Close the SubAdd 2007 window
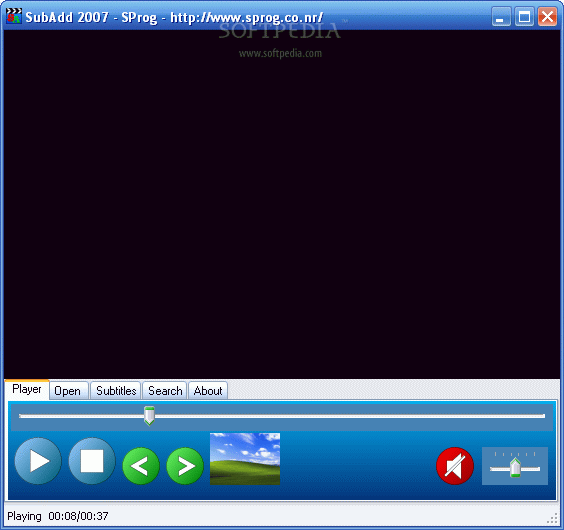This screenshot has width=564, height=530. 547,17
